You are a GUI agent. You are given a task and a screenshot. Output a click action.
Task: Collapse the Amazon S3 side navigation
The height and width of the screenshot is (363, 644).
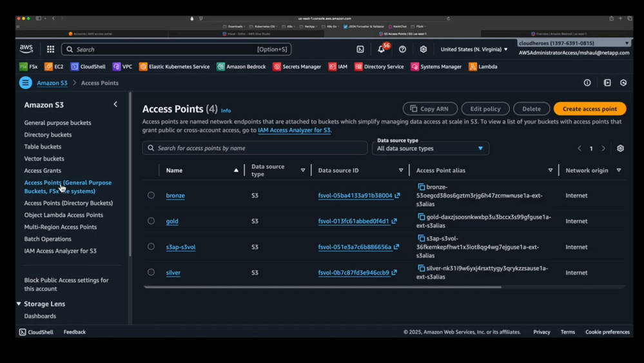(x=115, y=104)
